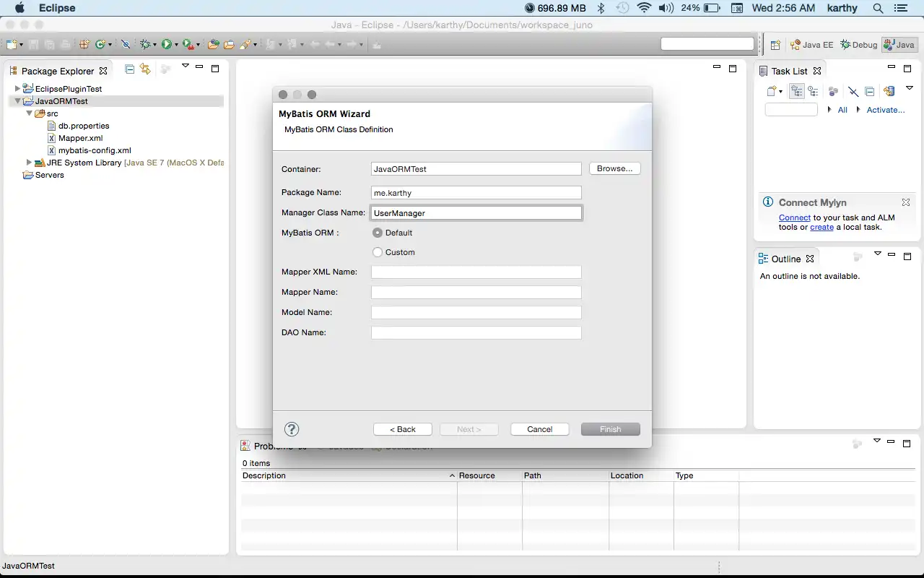Toggle the Categorized view icon in Task List
The image size is (924, 578).
(797, 91)
